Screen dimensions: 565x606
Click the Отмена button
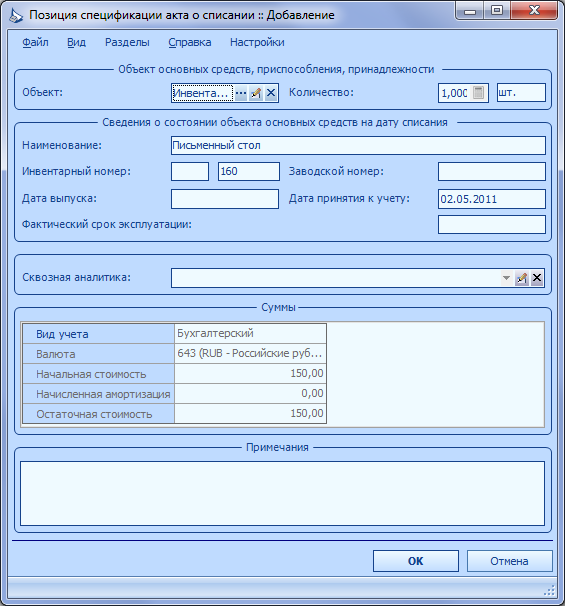point(509,561)
